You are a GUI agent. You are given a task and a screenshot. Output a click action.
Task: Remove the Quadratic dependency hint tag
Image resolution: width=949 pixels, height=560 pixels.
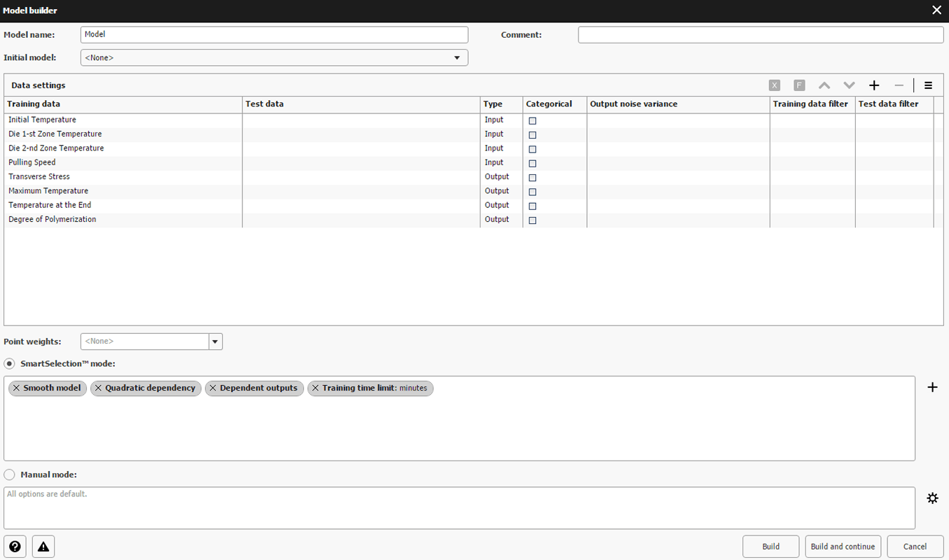coord(98,388)
